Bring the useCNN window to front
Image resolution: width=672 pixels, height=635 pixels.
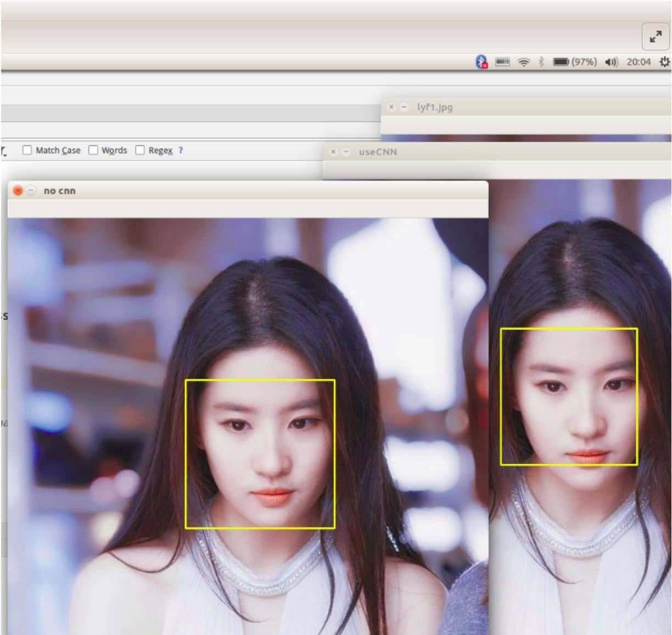(494, 152)
